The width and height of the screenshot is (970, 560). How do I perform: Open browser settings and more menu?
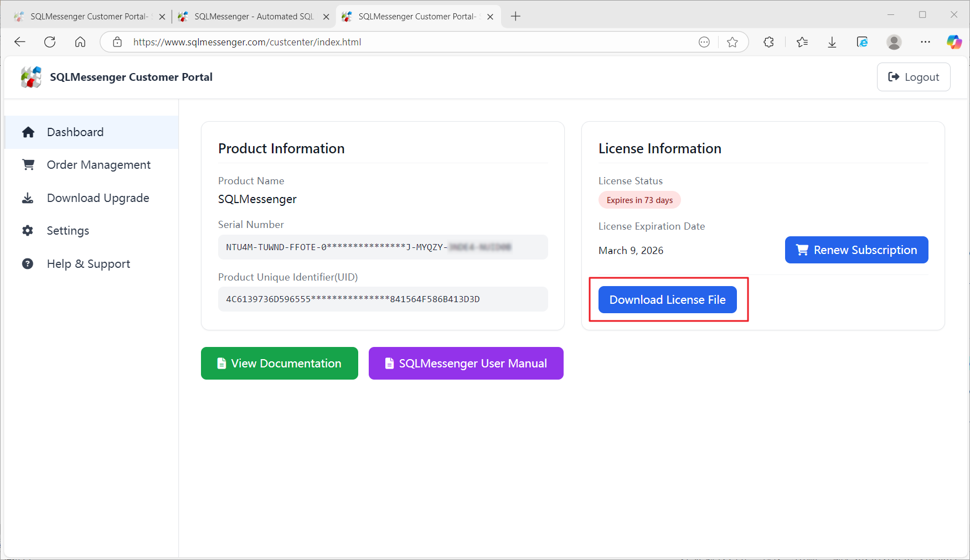click(x=925, y=42)
